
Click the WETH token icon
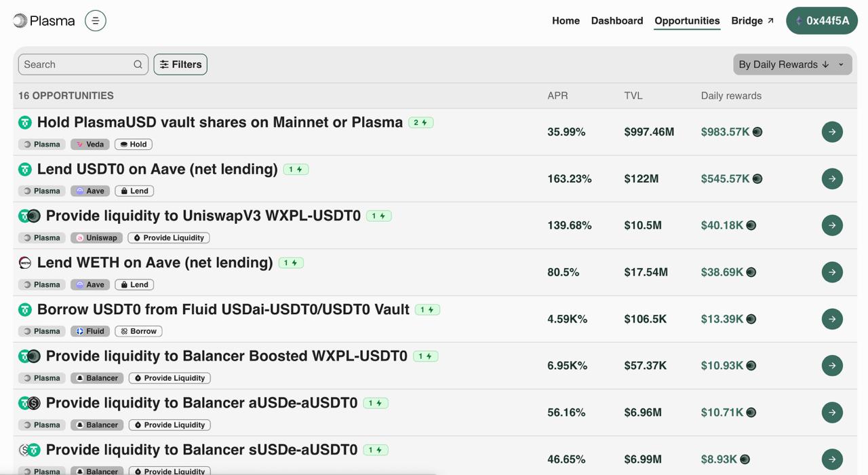(25, 263)
